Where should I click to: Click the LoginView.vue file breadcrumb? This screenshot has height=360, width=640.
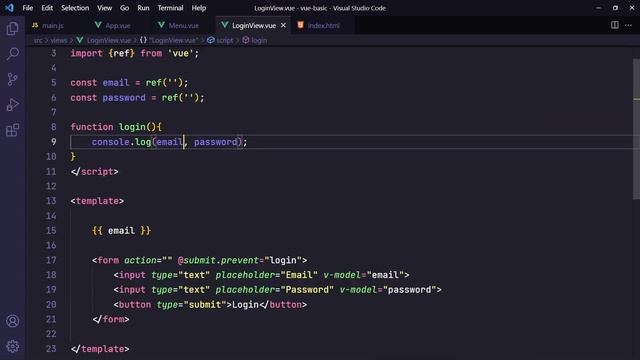(109, 40)
